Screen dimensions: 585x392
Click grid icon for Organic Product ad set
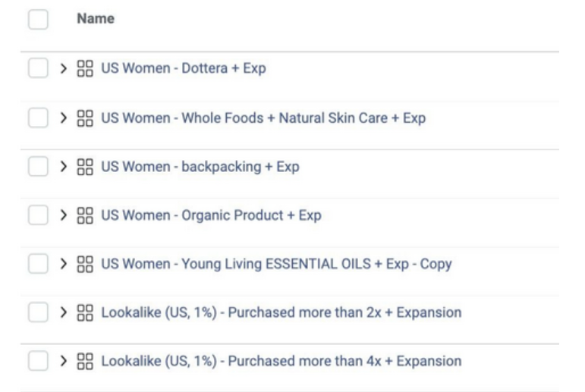coord(85,215)
